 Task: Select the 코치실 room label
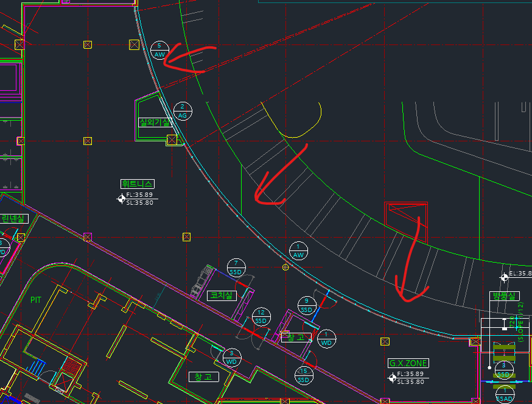[x=220, y=296]
